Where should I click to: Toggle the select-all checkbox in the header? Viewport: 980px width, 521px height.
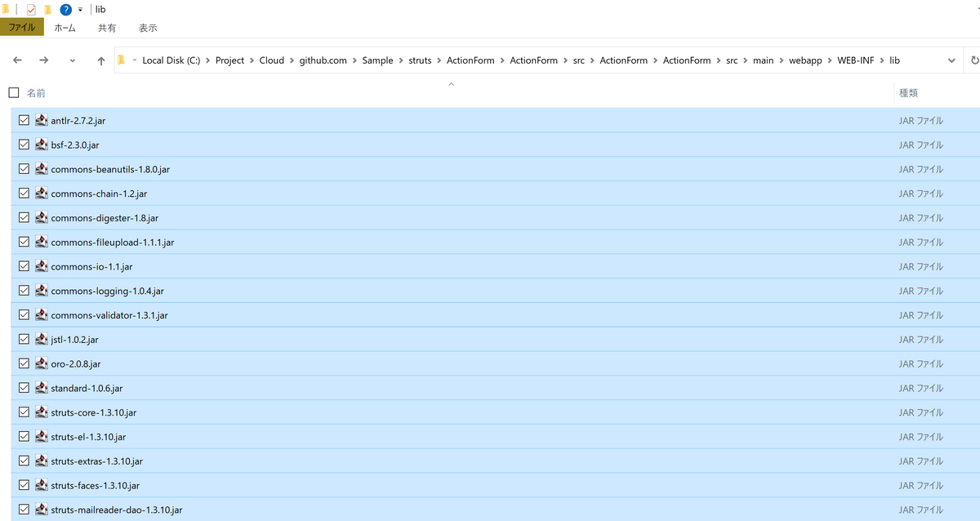coord(13,93)
